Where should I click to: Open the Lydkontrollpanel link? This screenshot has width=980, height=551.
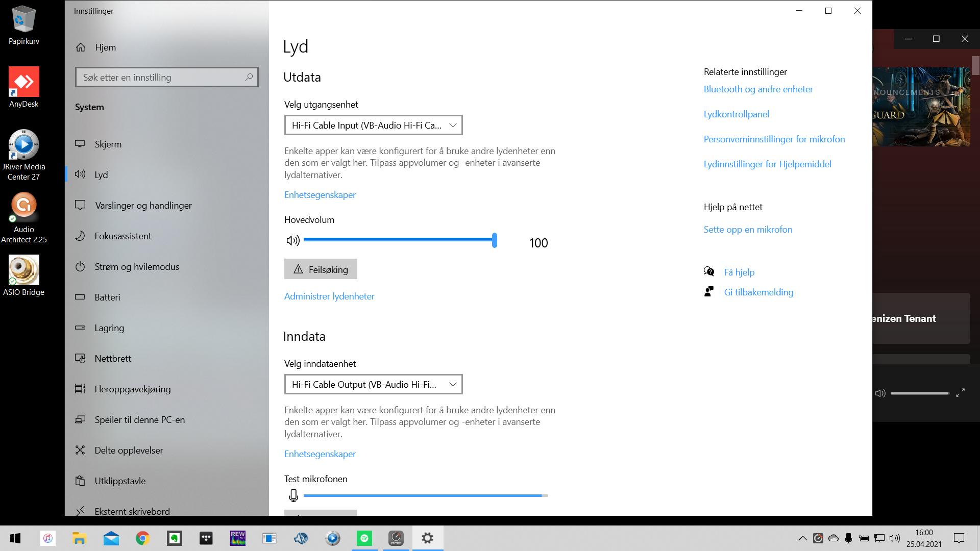tap(736, 114)
